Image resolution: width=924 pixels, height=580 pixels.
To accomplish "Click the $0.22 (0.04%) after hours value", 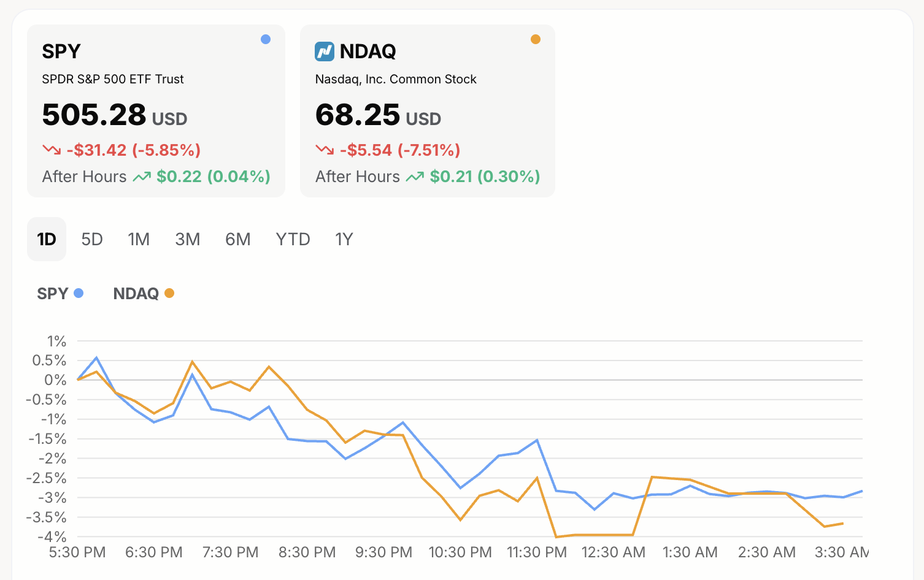I will [x=214, y=177].
